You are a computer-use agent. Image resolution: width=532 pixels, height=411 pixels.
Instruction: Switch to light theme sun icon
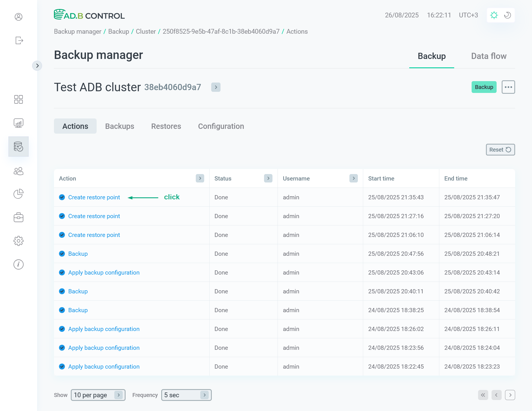tap(494, 15)
